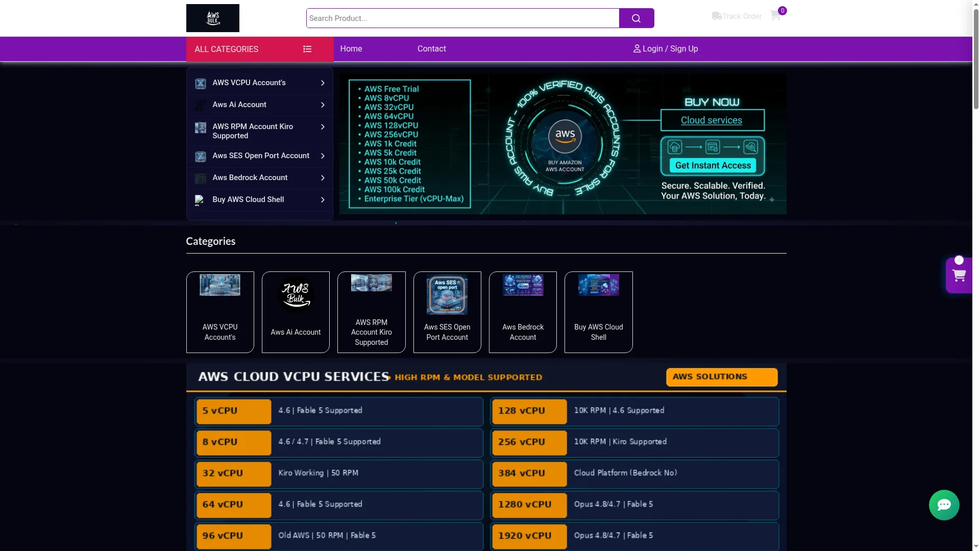This screenshot has height=551, width=980.
Task: Click Aws Bedrock Account sidebar icon
Action: coord(201,178)
